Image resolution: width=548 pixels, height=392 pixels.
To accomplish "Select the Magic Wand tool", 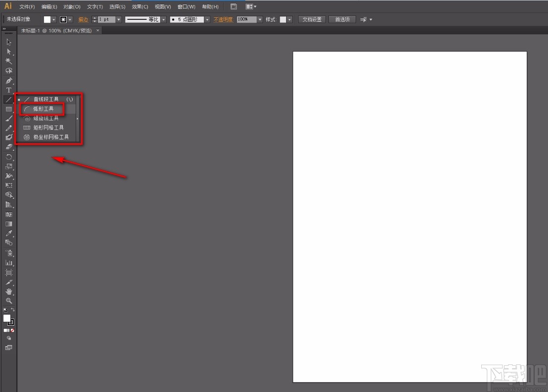I will click(x=9, y=61).
